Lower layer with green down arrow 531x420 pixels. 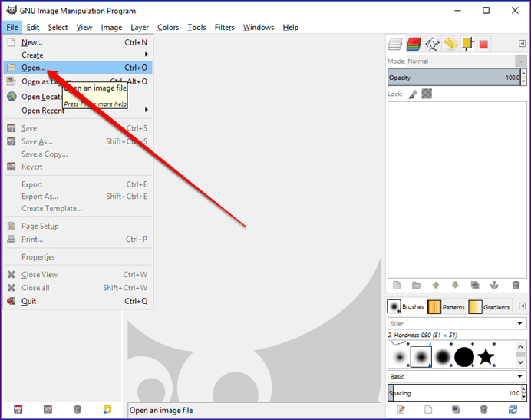pos(455,285)
